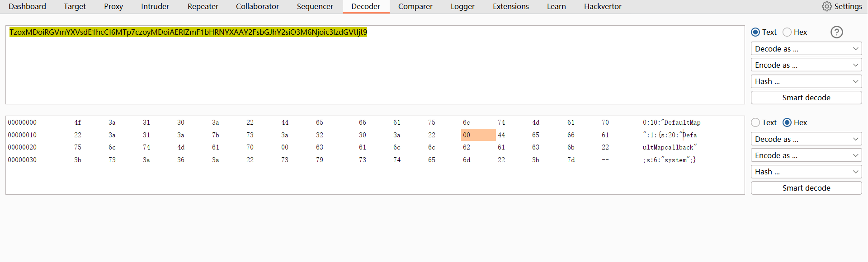Expand the top 'Hash ...' dropdown
Viewport: 868px width, 262px height.
tap(806, 81)
